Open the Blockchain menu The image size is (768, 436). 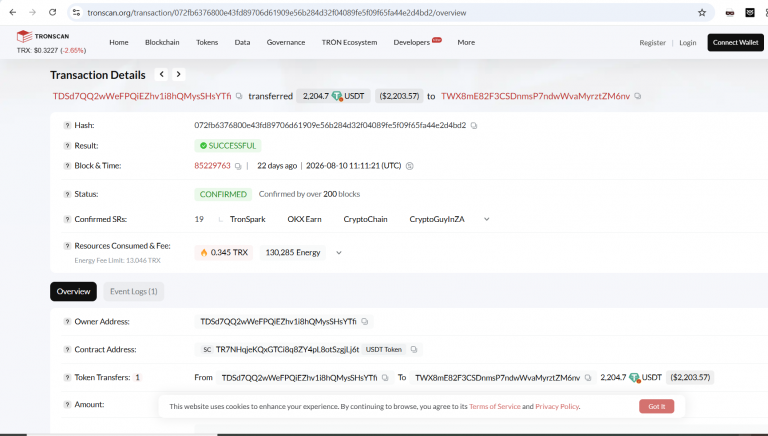pyautogui.click(x=162, y=43)
